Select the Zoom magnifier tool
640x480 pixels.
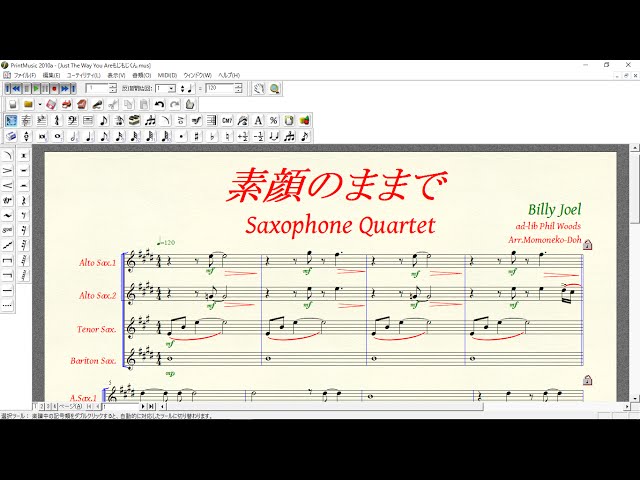(x=274, y=88)
